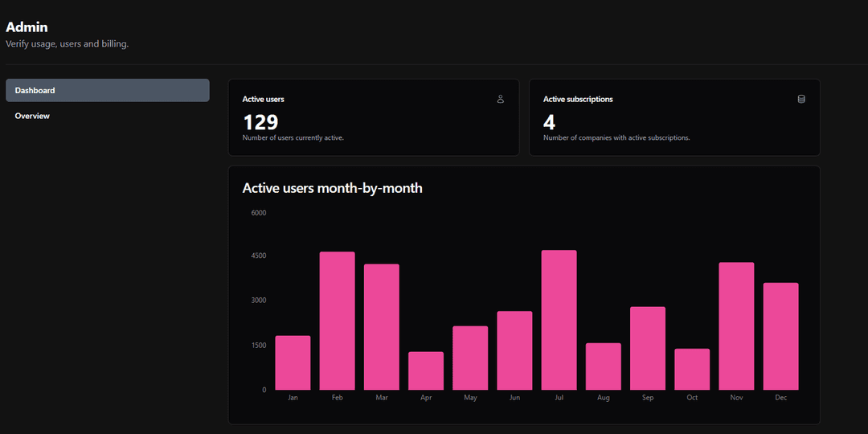Click the active subscriptions count of 4
The height and width of the screenshot is (434, 868).
click(549, 122)
